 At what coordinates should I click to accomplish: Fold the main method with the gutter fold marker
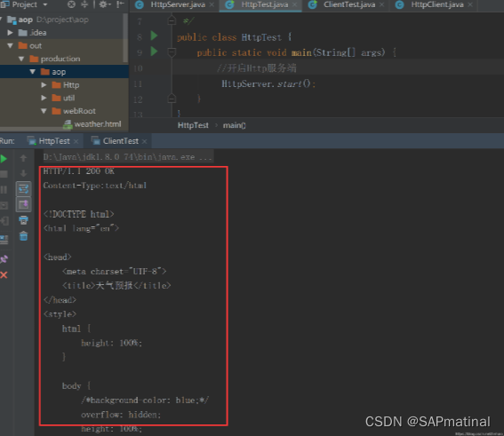coord(172,52)
